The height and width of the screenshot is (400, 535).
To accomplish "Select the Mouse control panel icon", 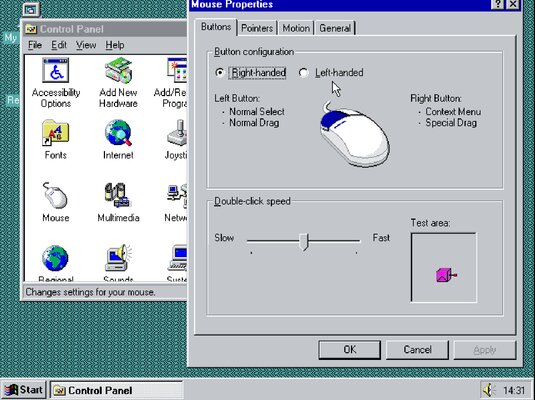I will point(56,195).
